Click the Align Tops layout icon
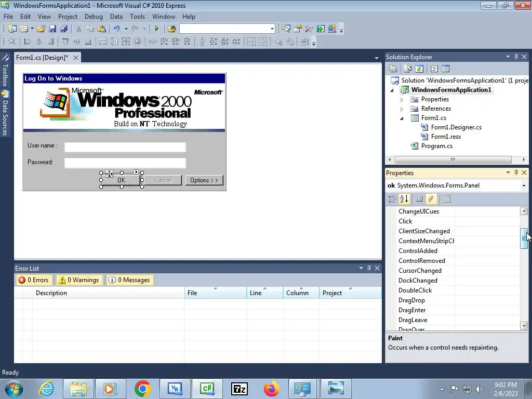The height and width of the screenshot is (399, 532). tap(65, 42)
